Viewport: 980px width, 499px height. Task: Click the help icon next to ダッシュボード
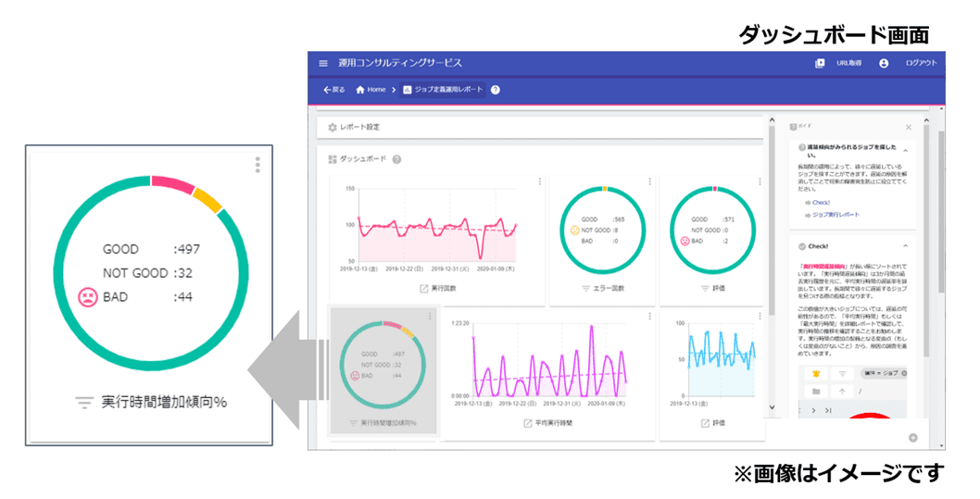click(x=396, y=159)
